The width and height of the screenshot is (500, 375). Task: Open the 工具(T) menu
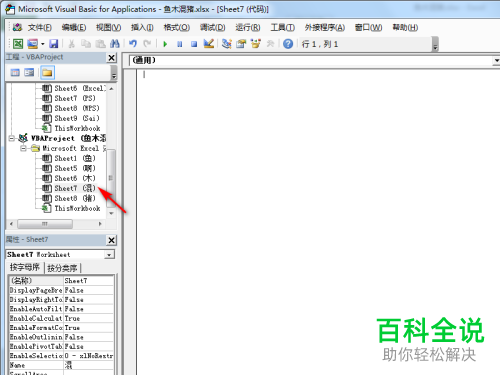(282, 27)
